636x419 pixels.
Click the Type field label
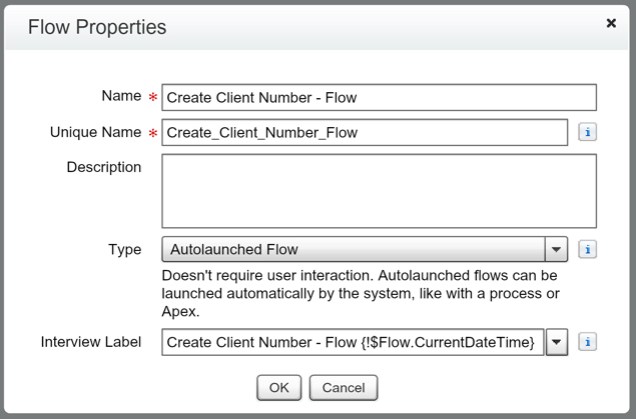pos(125,248)
